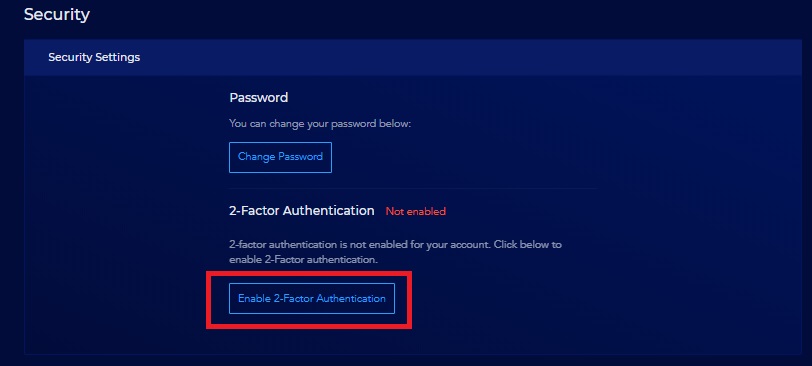Click the 2-Factor Authentication section heading
812x366 pixels.
pyautogui.click(x=301, y=211)
